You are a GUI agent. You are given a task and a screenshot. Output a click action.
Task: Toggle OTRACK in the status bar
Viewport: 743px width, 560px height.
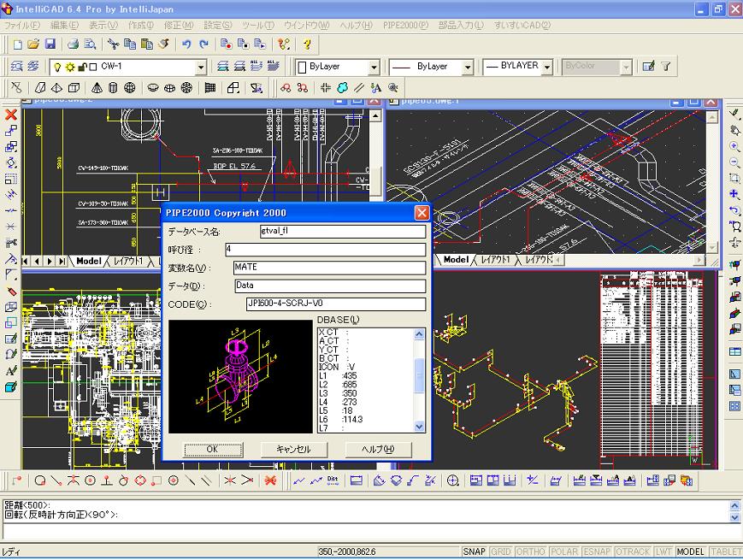pos(633,551)
